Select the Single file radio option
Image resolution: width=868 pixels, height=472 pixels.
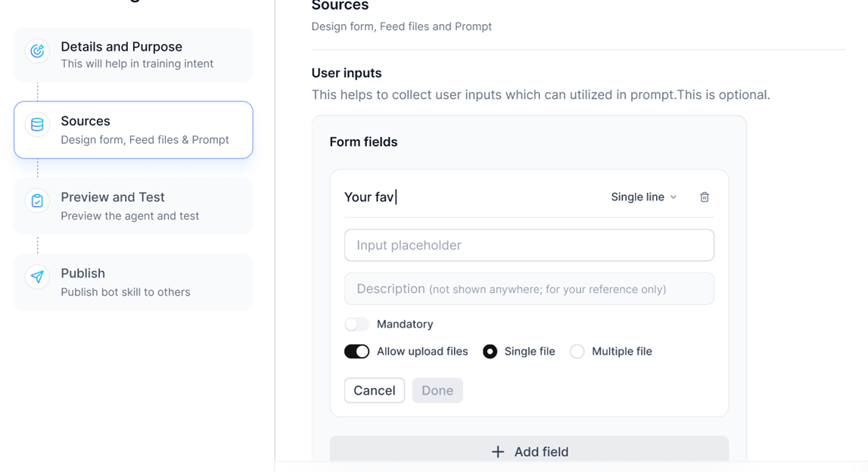click(490, 352)
